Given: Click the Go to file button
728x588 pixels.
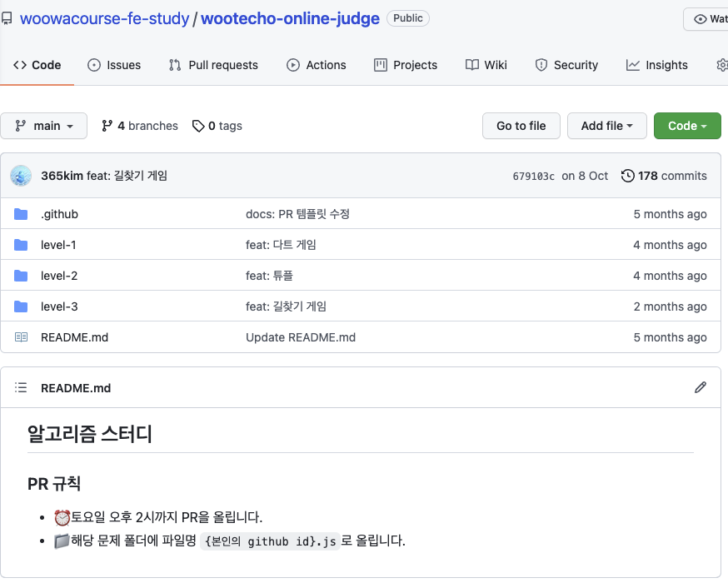Looking at the screenshot, I should pyautogui.click(x=521, y=126).
